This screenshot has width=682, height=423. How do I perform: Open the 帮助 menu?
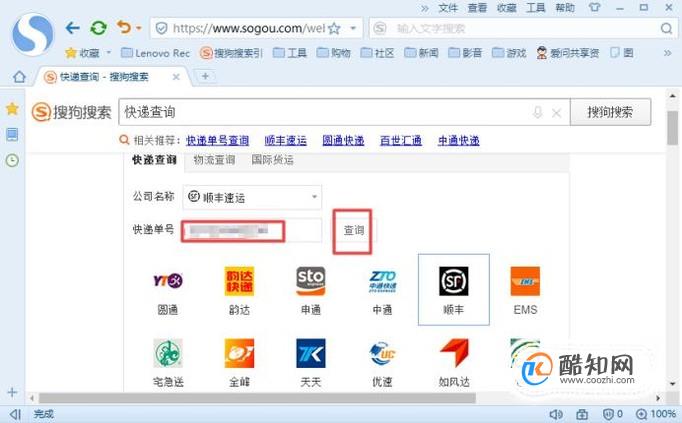565,8
